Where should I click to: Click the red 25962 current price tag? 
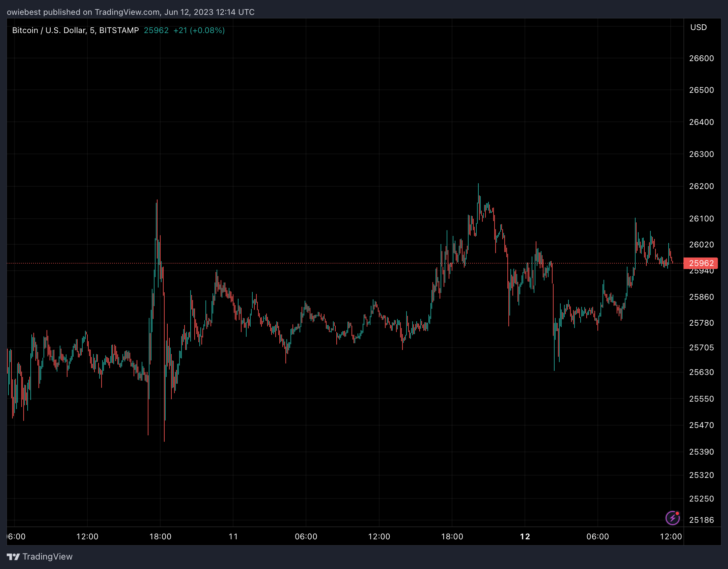pos(701,263)
